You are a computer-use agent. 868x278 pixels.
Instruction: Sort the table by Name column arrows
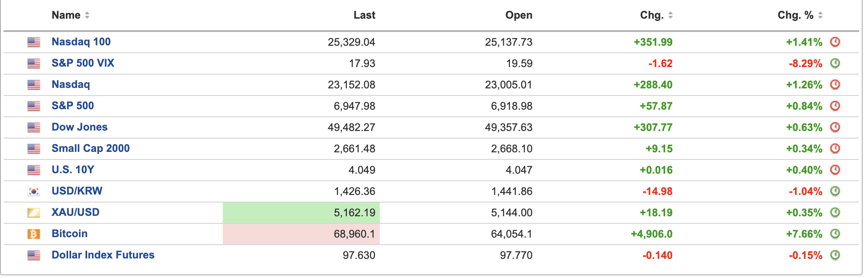(x=87, y=15)
